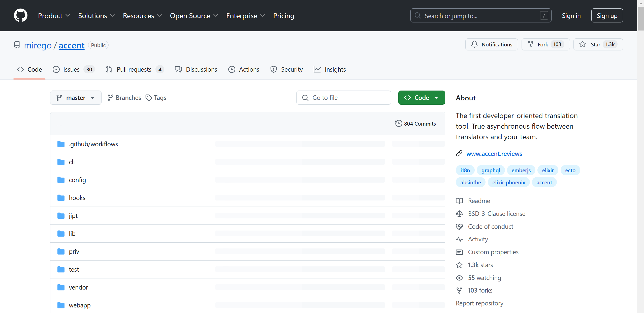Click the hooks folder icon
Image resolution: width=644 pixels, height=313 pixels.
point(61,198)
